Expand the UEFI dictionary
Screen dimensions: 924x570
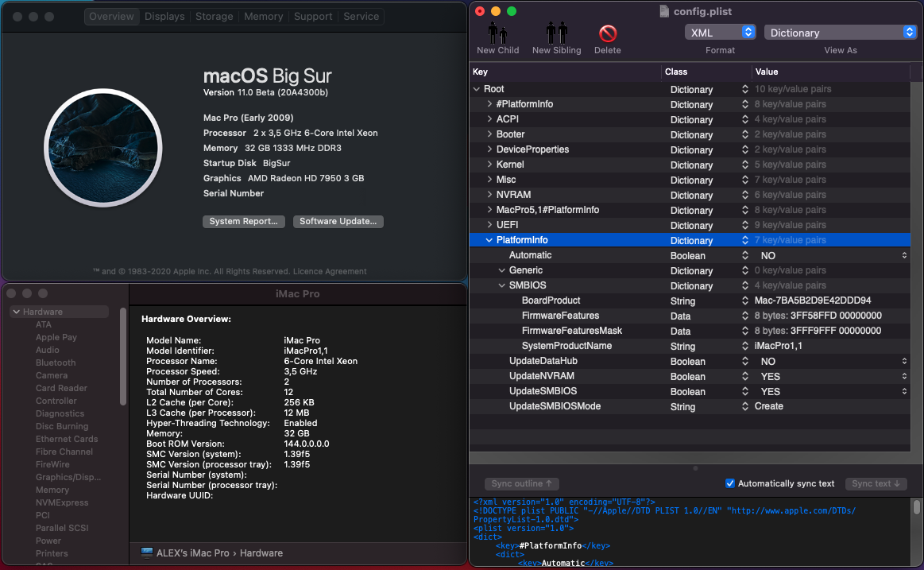coord(489,224)
